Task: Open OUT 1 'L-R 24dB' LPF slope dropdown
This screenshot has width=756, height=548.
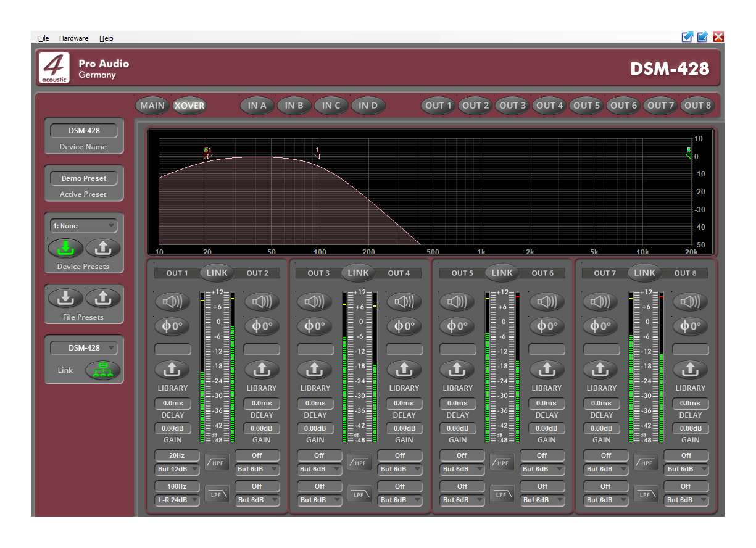Action: pyautogui.click(x=177, y=500)
